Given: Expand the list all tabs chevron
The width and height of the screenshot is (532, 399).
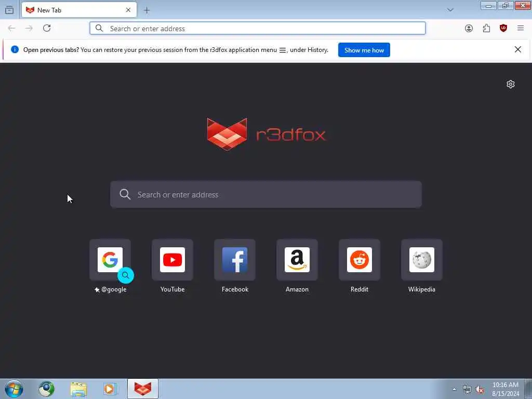Looking at the screenshot, I should coord(450,10).
